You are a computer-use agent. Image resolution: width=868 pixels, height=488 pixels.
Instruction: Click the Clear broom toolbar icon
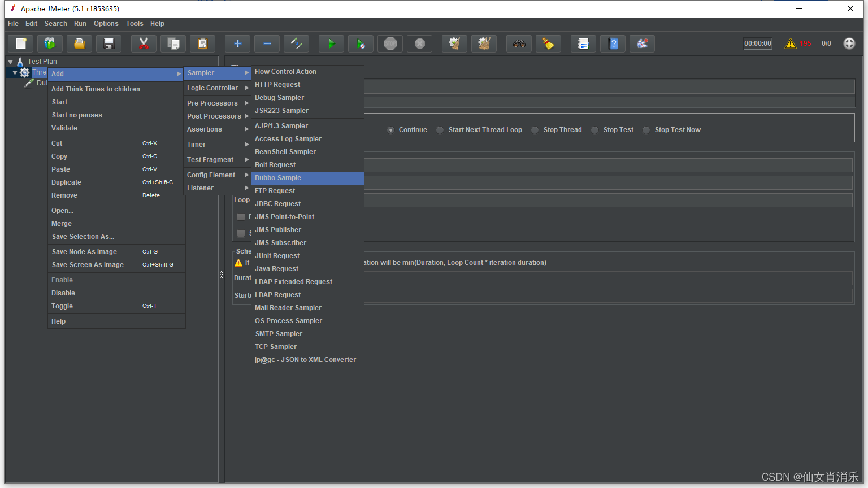pyautogui.click(x=455, y=43)
